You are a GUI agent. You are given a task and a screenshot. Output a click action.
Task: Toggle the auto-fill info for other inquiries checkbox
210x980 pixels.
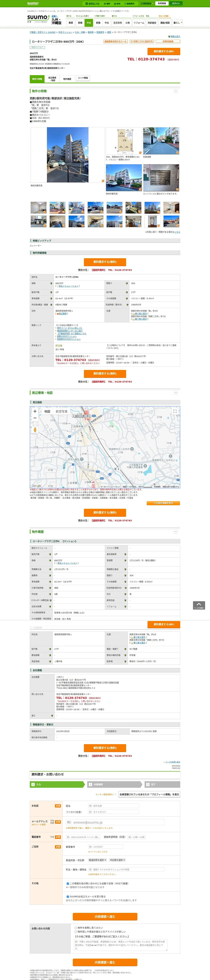(68, 883)
